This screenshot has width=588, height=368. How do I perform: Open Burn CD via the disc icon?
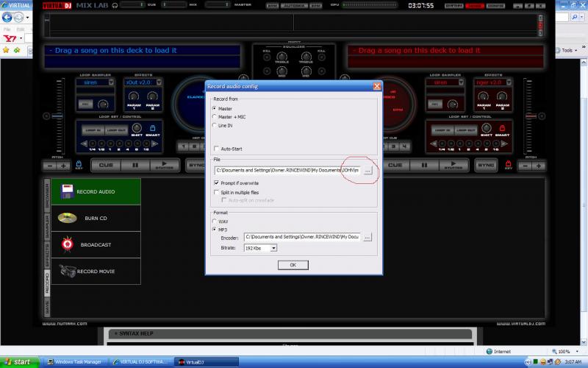[68, 218]
